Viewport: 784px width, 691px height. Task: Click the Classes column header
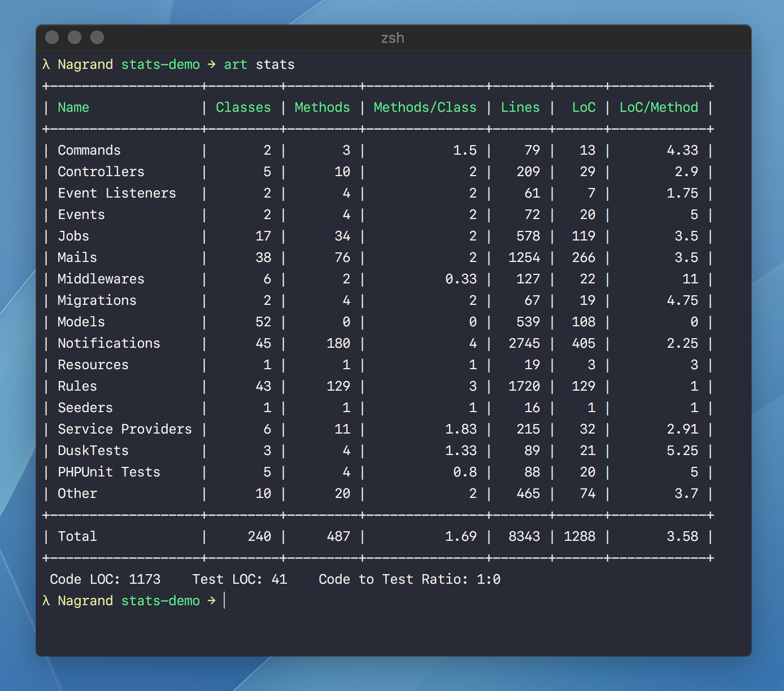tap(243, 107)
